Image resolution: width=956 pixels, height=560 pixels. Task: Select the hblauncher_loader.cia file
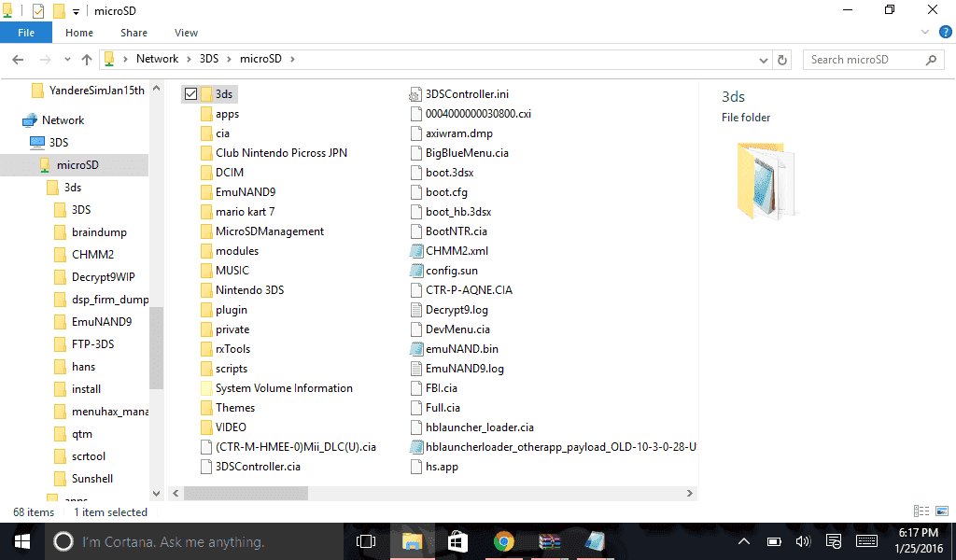[480, 427]
